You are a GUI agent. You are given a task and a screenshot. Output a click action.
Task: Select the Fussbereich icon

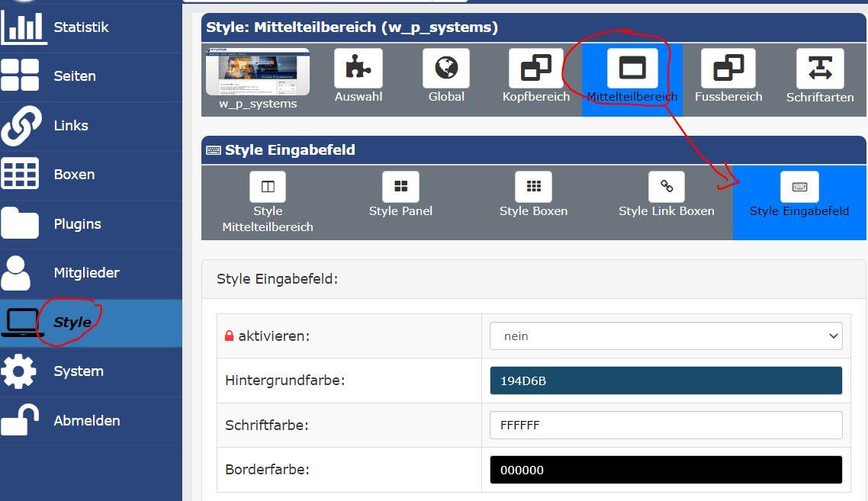728,69
